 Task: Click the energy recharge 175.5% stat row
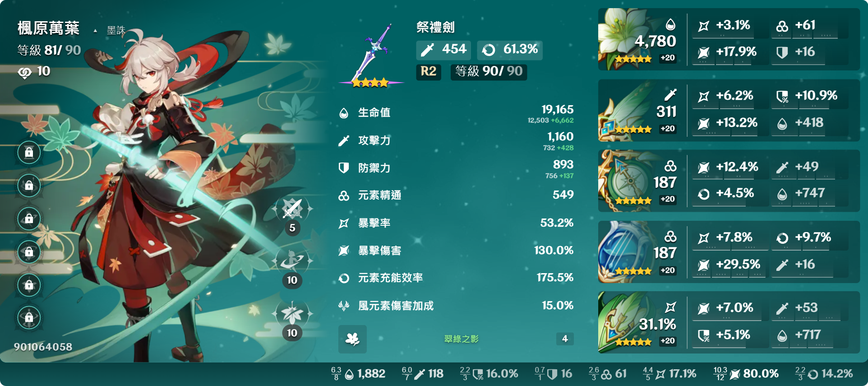pos(456,278)
